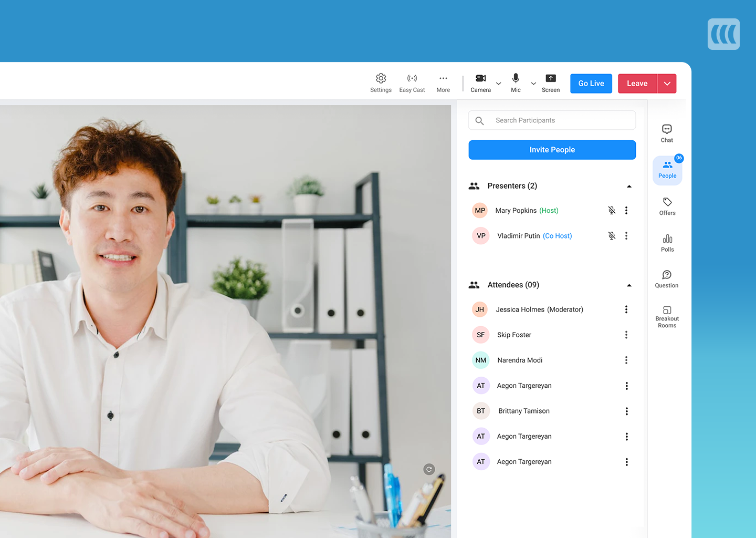This screenshot has height=538, width=756.
Task: Focus the Search Participants field
Action: 552,120
